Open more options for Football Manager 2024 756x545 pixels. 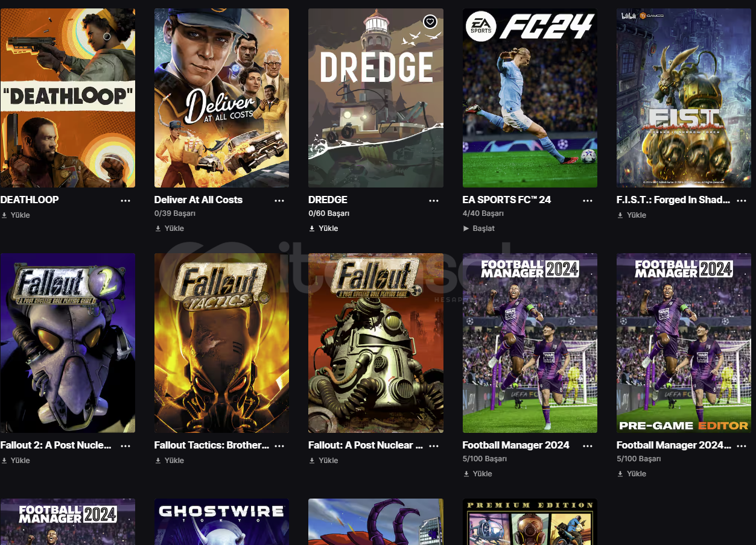[x=588, y=446]
